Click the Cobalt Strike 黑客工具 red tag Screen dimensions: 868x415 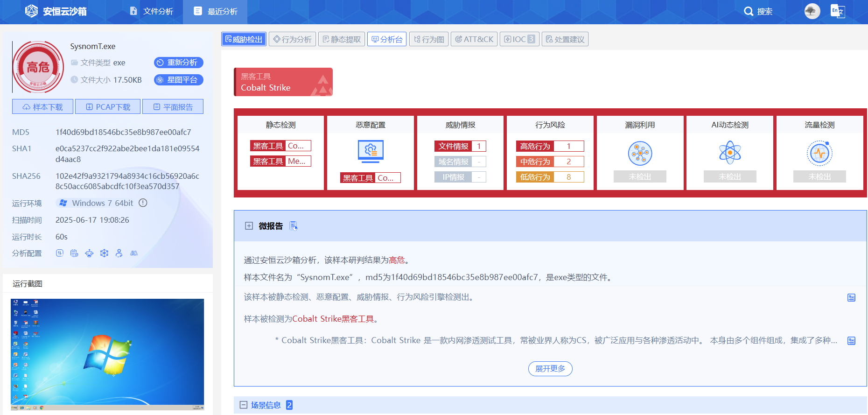(283, 82)
